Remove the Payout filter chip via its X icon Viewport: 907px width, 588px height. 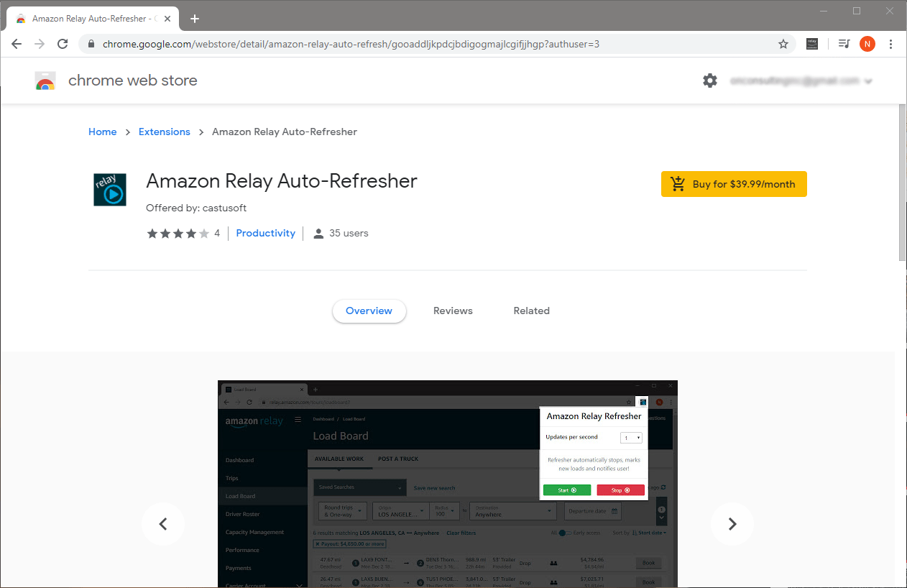pos(317,543)
